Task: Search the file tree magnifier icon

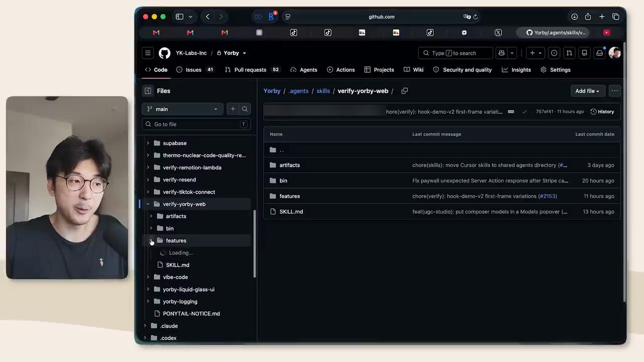Action: click(x=245, y=109)
